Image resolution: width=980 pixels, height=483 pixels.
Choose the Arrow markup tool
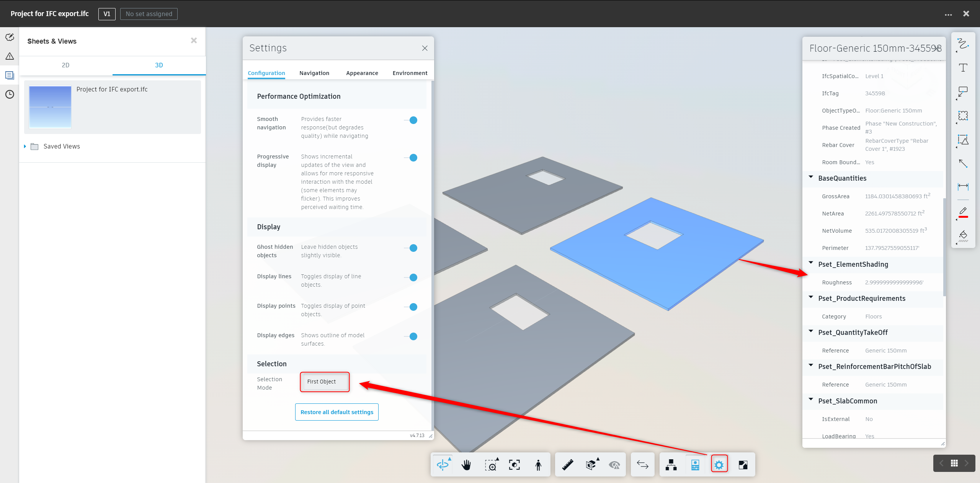pos(963,164)
